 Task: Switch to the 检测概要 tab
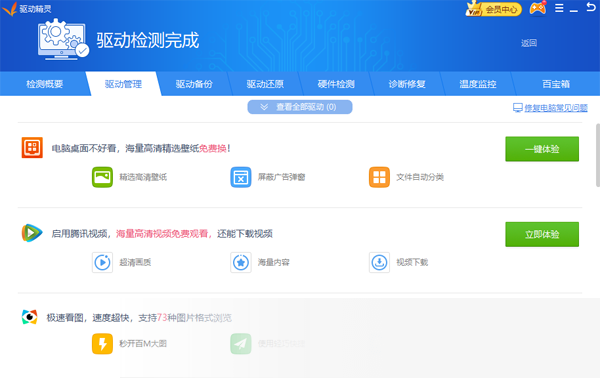click(x=44, y=84)
